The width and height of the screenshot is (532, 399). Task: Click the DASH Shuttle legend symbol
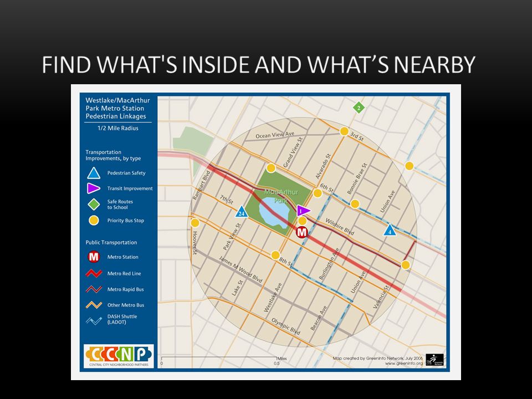[x=94, y=321]
